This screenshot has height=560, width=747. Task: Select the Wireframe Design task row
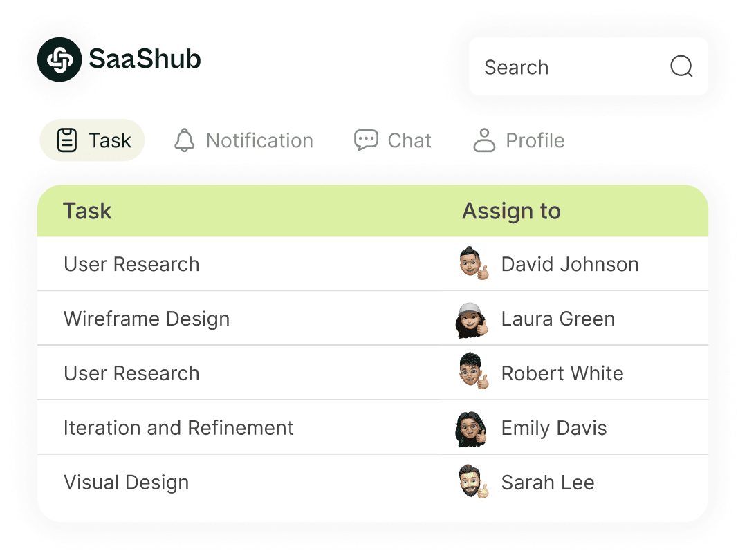147,319
